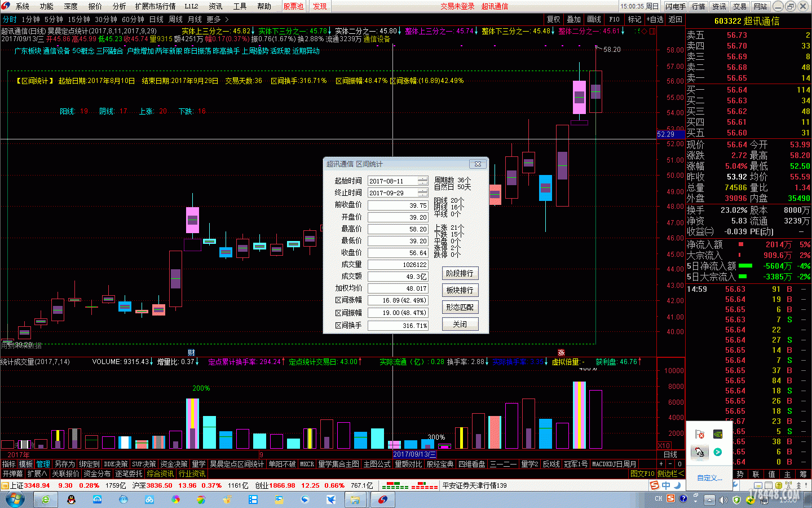Click the 关闭 button in dialog
The height and width of the screenshot is (508, 812).
[460, 324]
